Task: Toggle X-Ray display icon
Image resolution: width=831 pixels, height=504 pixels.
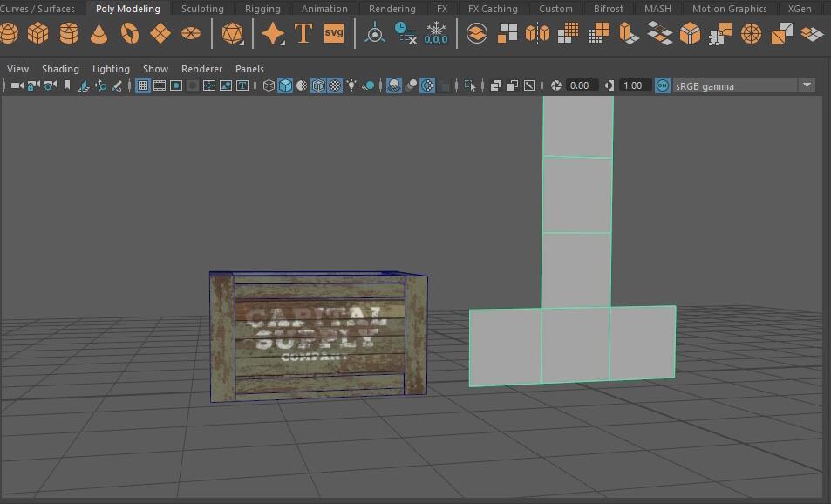Action: [495, 85]
